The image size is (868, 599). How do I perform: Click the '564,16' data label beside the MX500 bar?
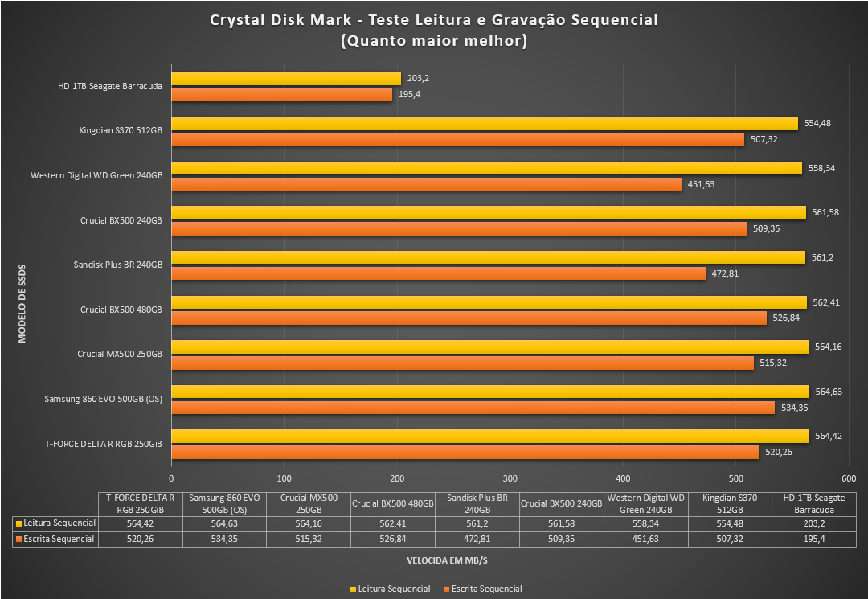pos(829,347)
